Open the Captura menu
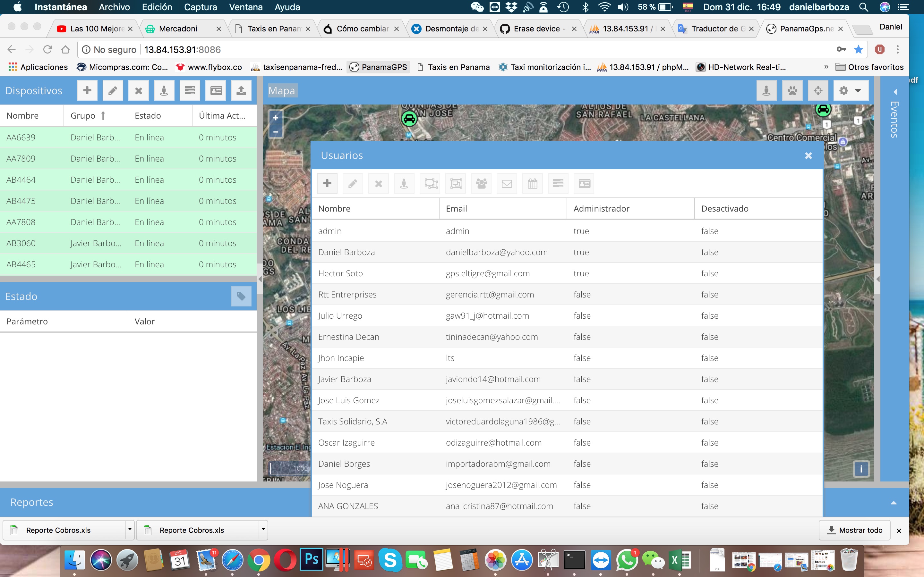 pyautogui.click(x=200, y=7)
